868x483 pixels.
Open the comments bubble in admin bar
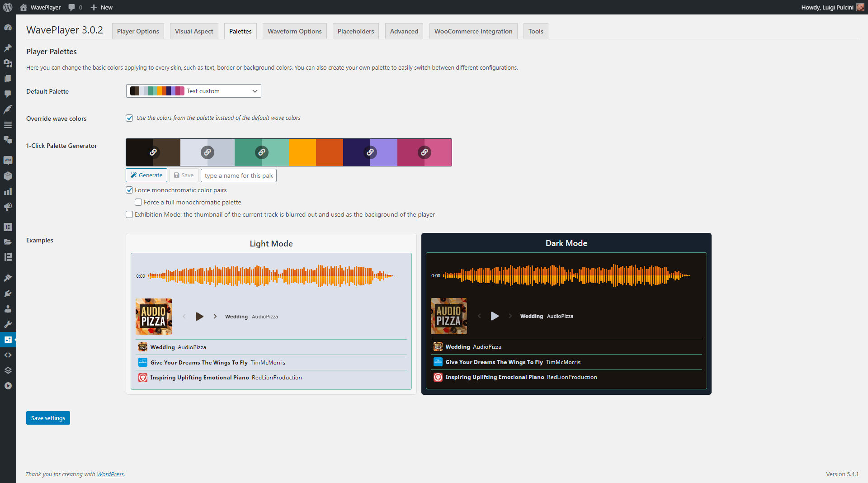(x=75, y=7)
